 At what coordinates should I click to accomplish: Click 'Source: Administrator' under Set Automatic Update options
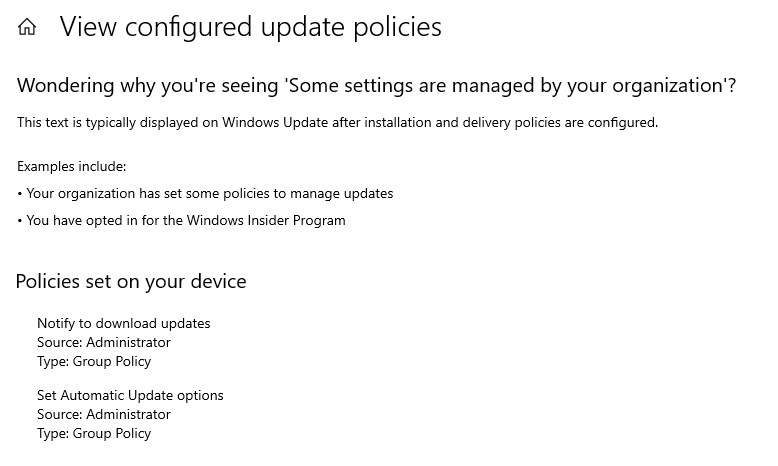pyautogui.click(x=104, y=414)
